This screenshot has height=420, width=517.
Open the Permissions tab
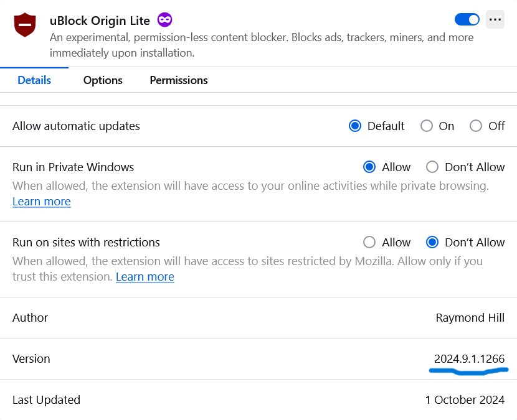[179, 80]
